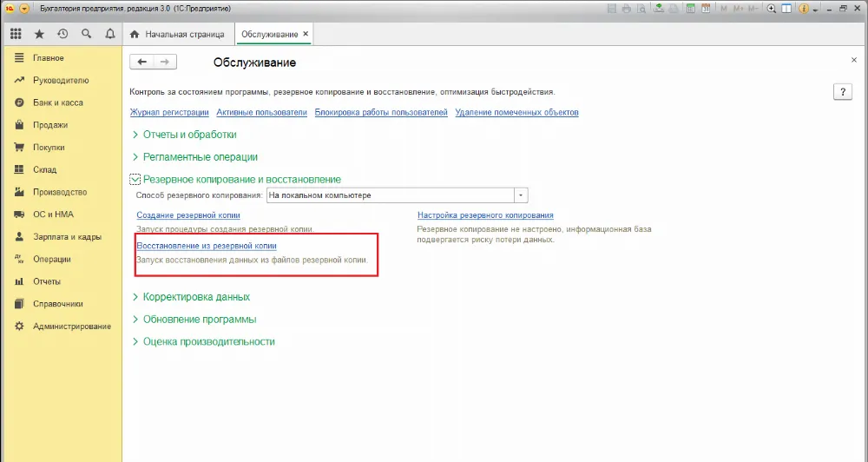Open Руководителю section in sidebar
This screenshot has height=462, width=868.
[61, 80]
